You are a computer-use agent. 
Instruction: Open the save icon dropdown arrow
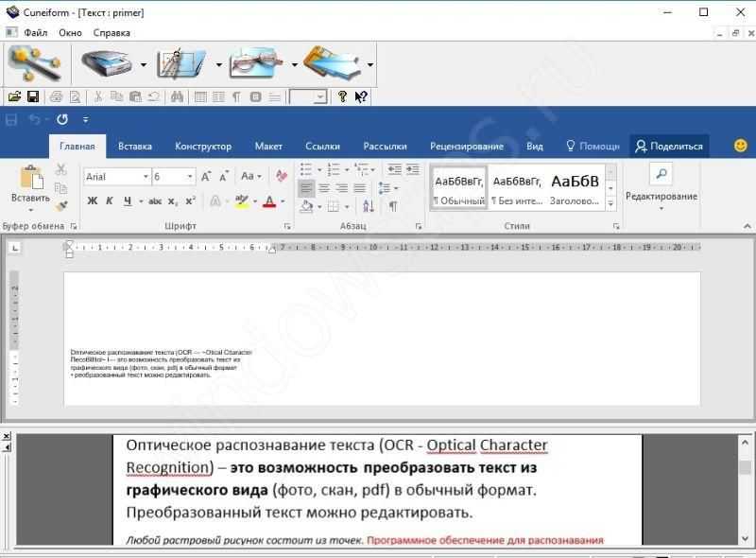[x=369, y=64]
